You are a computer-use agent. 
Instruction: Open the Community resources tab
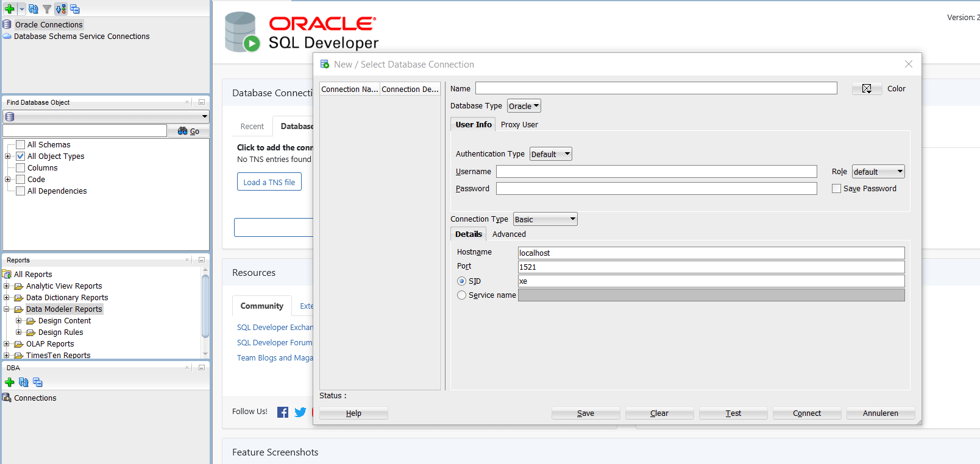click(262, 306)
